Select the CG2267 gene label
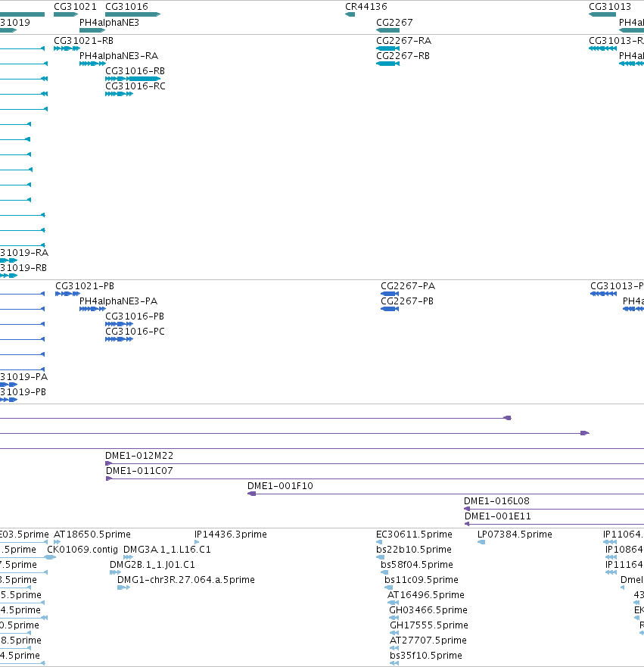The width and height of the screenshot is (644, 667). (x=394, y=23)
